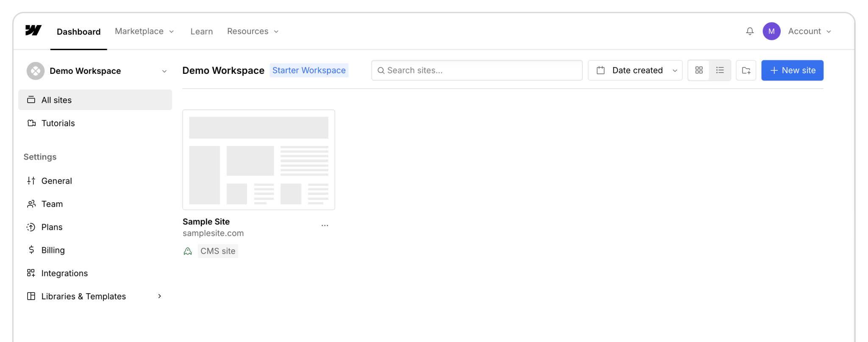Select All sites in sidebar

point(95,100)
